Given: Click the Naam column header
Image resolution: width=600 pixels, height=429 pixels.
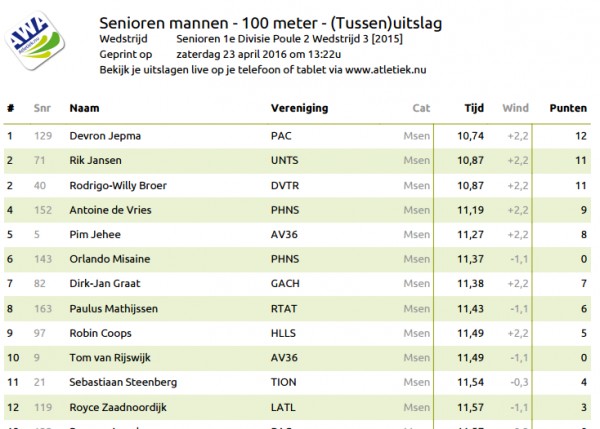Looking at the screenshot, I should tap(84, 108).
